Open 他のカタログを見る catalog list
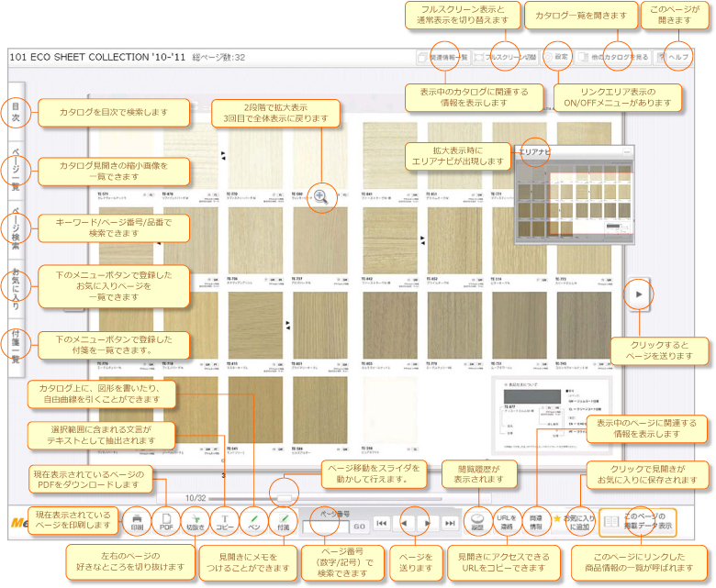 point(613,57)
